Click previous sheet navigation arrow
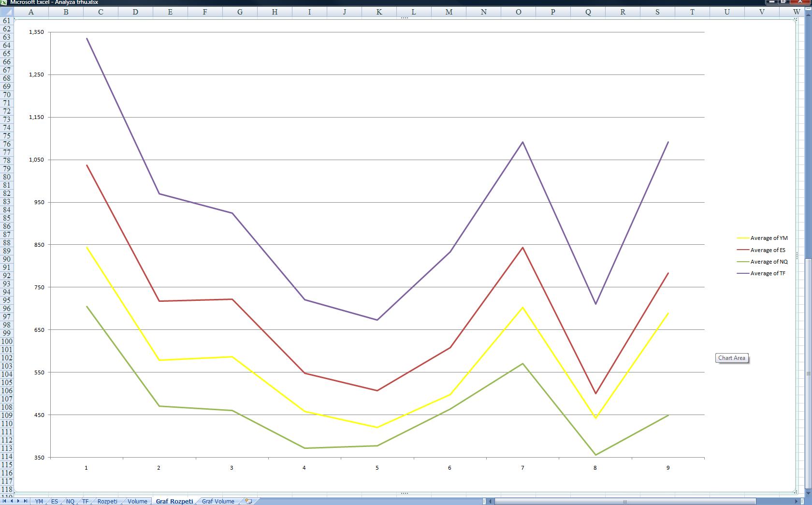Viewport: 812px width, 505px height. click(x=12, y=501)
